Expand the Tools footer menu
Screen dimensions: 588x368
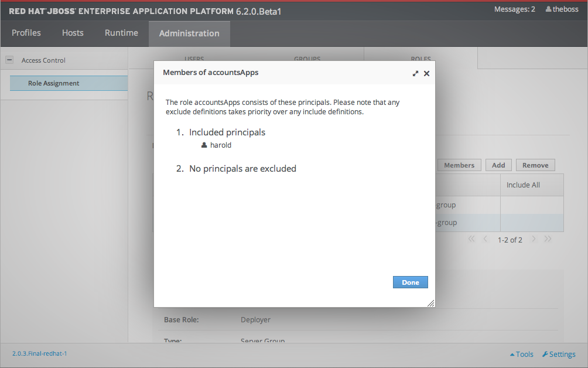point(521,354)
